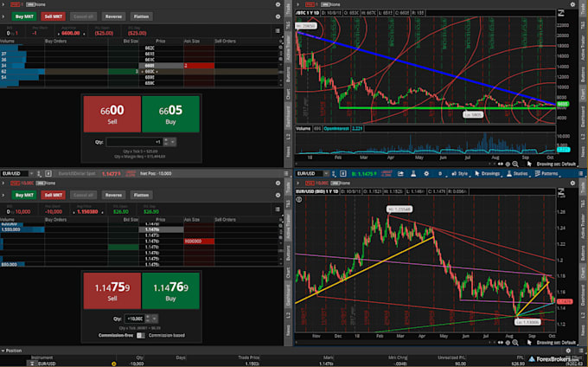Click the share icon in the EUR/USD chart header
This screenshot has height=367, width=588.
[x=400, y=174]
